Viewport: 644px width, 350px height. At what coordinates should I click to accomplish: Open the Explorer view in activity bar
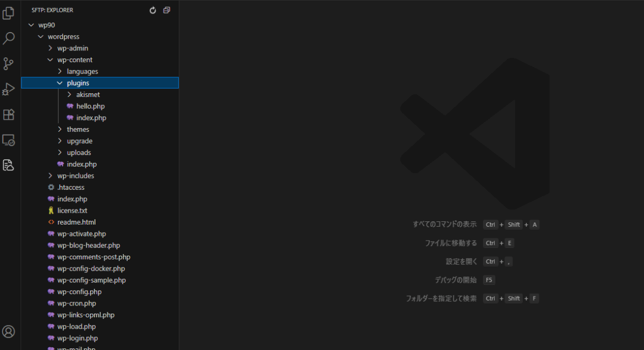(x=8, y=13)
